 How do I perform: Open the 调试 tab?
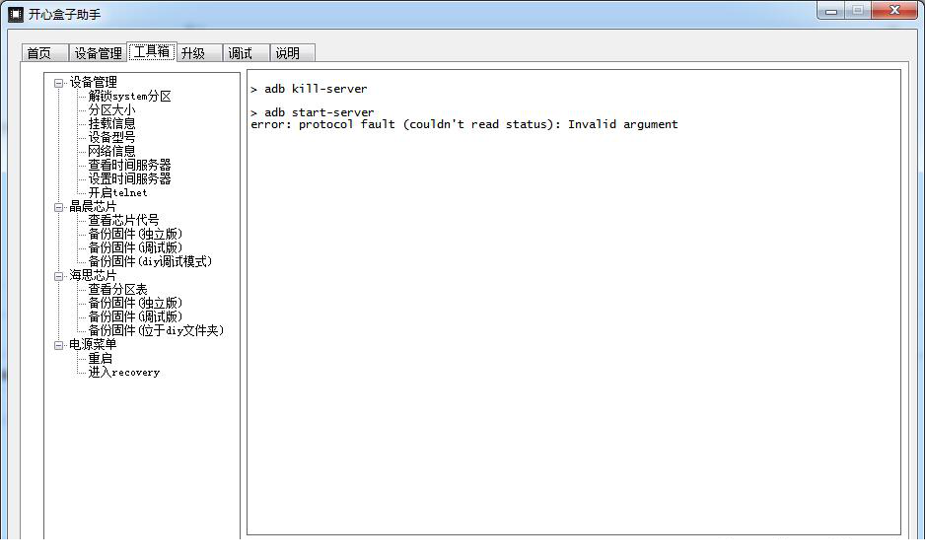[x=246, y=53]
